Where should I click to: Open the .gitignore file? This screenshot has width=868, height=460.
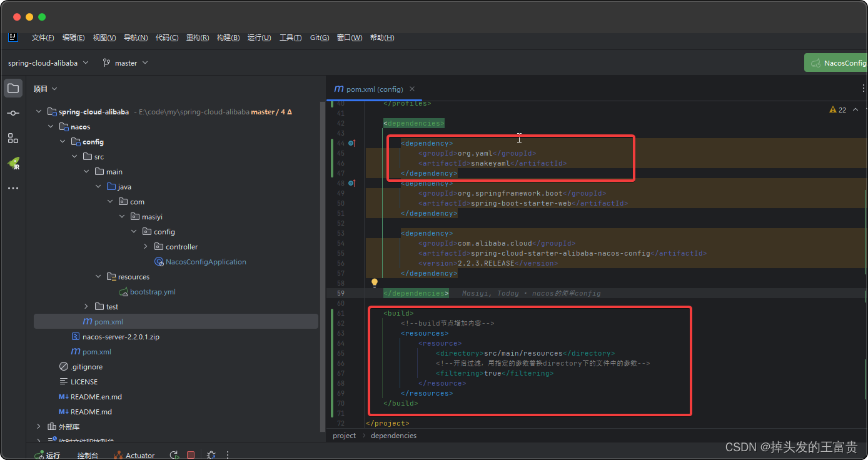[x=81, y=367]
